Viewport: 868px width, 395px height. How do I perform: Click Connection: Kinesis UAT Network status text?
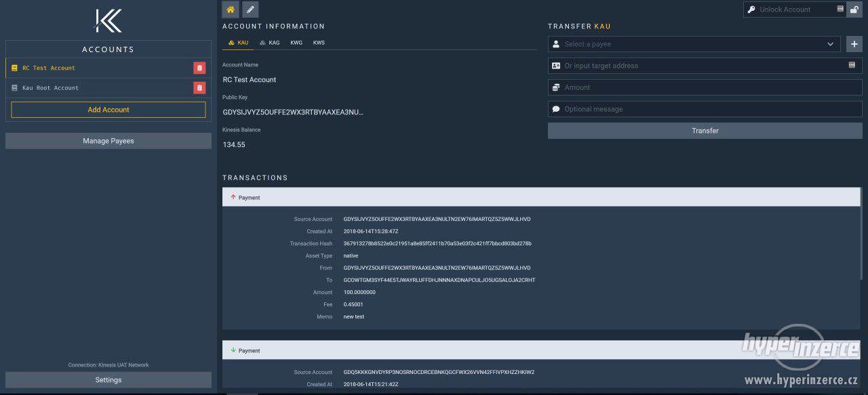pyautogui.click(x=108, y=365)
